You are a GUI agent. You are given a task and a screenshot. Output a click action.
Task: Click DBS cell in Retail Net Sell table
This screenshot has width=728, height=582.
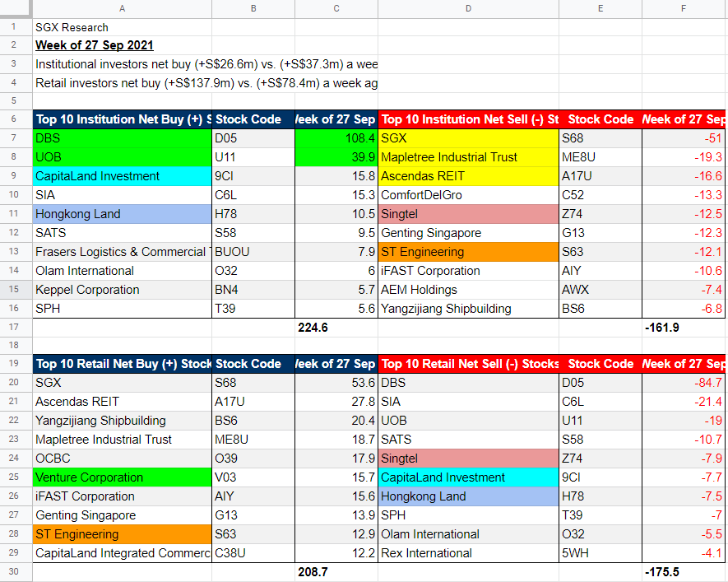click(468, 383)
